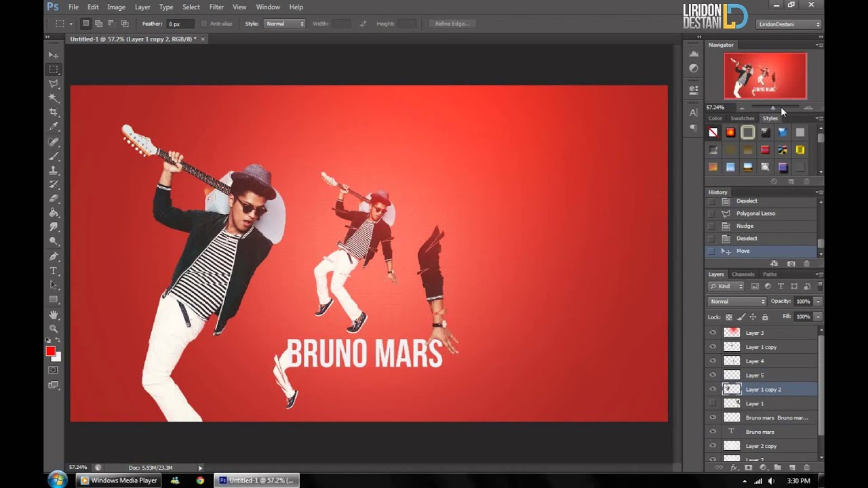Screen dimensions: 868x488
Task: Select the Crop tool
Action: [54, 113]
